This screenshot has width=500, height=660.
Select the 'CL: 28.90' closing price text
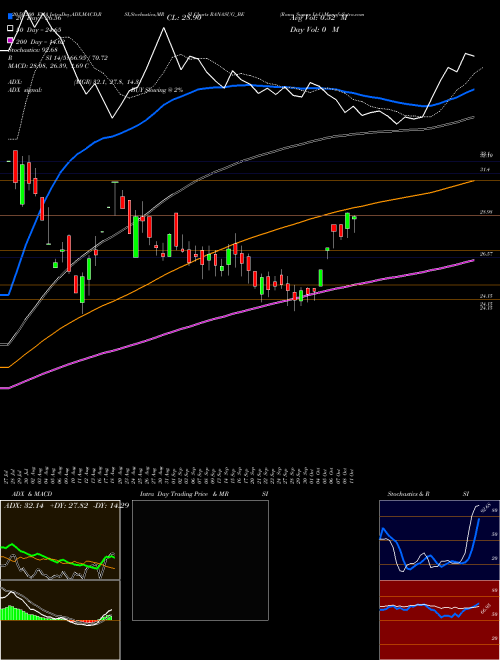pos(186,18)
